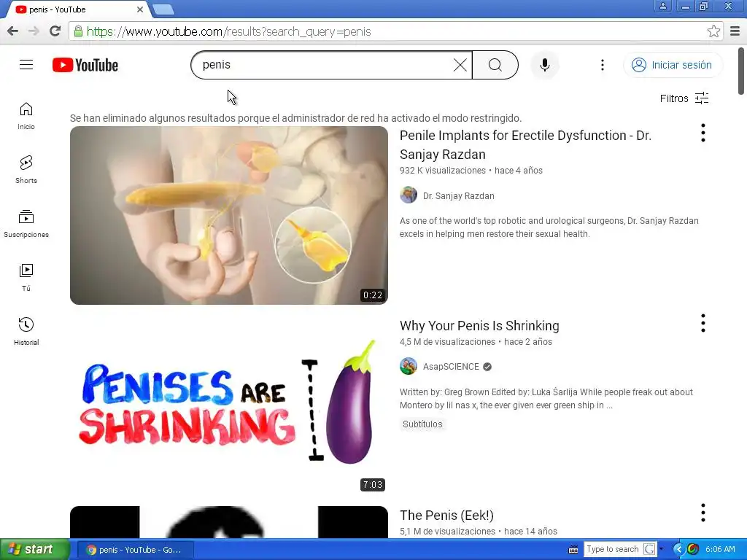Click the browser forward arrow
Screen dimensions: 747x560
point(34,31)
